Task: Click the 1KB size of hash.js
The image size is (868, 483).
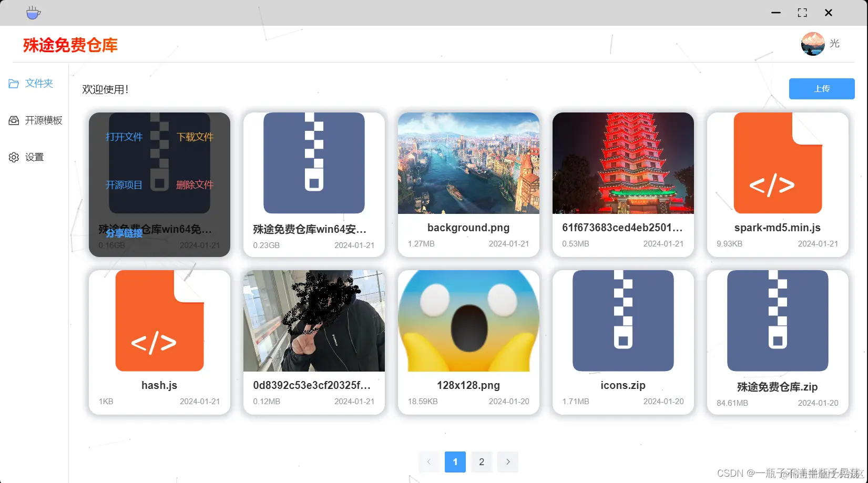Action: tap(106, 402)
